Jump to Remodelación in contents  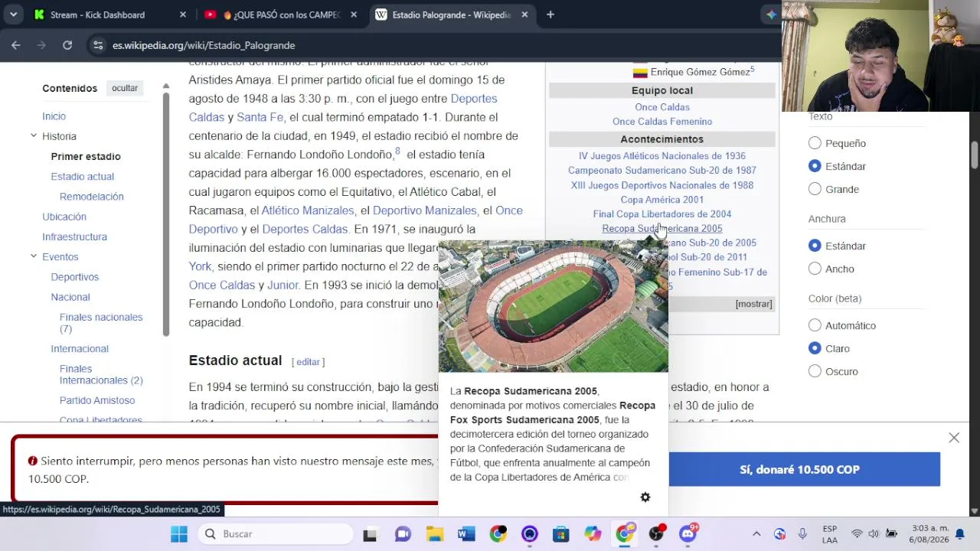[x=91, y=197]
